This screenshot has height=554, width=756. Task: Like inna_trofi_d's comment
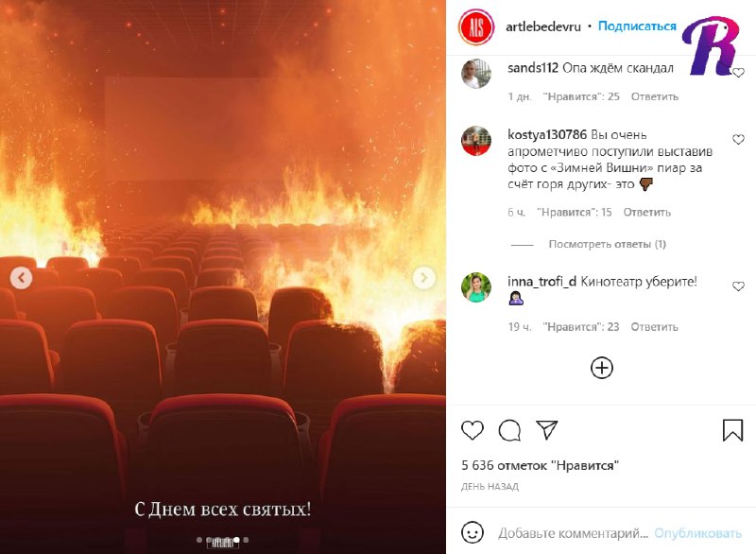[x=738, y=286]
